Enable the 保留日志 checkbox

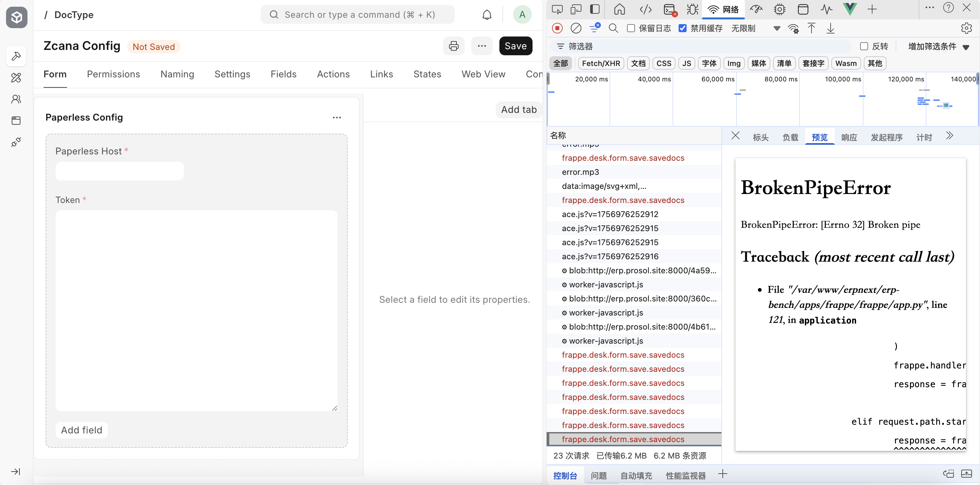tap(631, 28)
